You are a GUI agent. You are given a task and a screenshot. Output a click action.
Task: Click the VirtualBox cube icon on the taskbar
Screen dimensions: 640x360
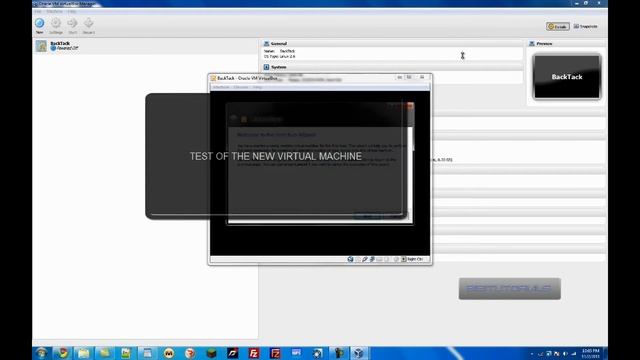358,353
